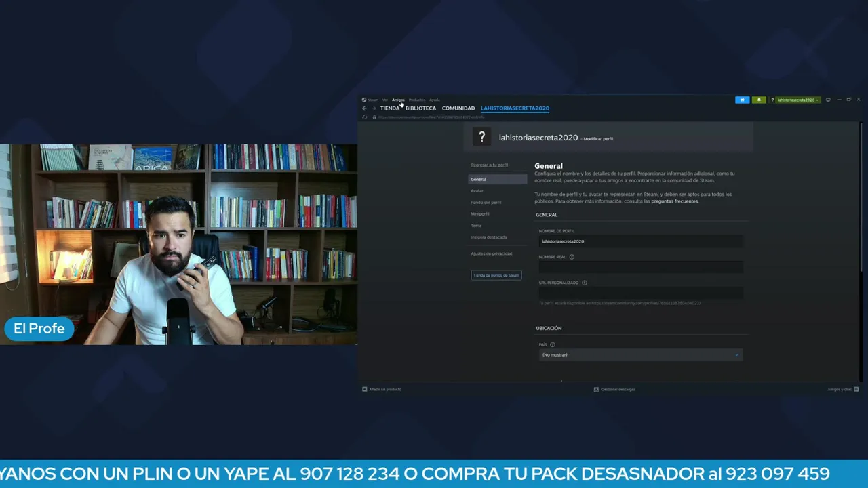Open the Productos menu

pyautogui.click(x=417, y=100)
